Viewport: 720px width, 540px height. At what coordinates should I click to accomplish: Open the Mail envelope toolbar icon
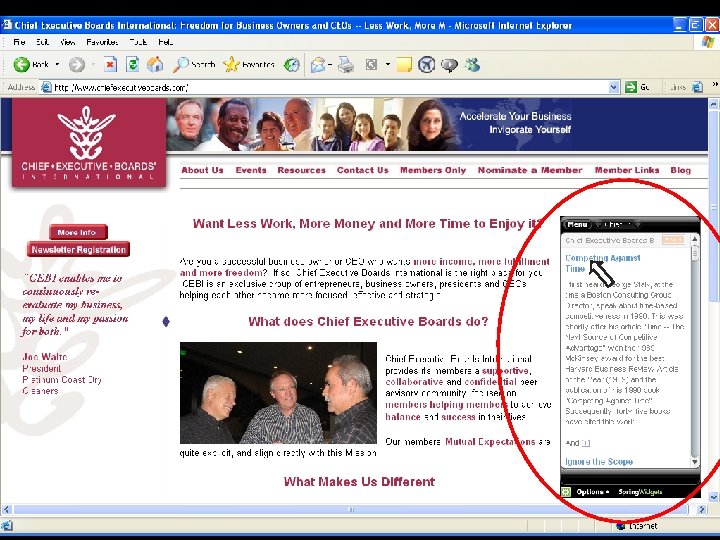[x=318, y=65]
